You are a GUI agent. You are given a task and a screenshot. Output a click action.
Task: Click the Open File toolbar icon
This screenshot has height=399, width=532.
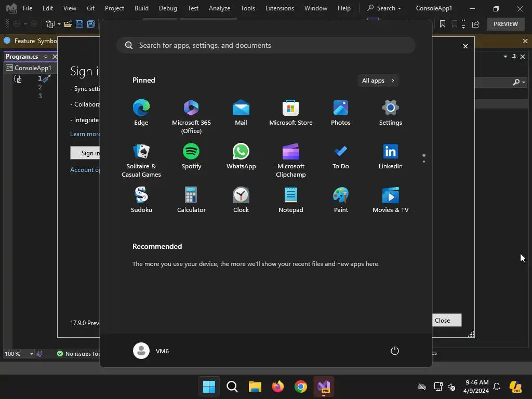pyautogui.click(x=68, y=24)
